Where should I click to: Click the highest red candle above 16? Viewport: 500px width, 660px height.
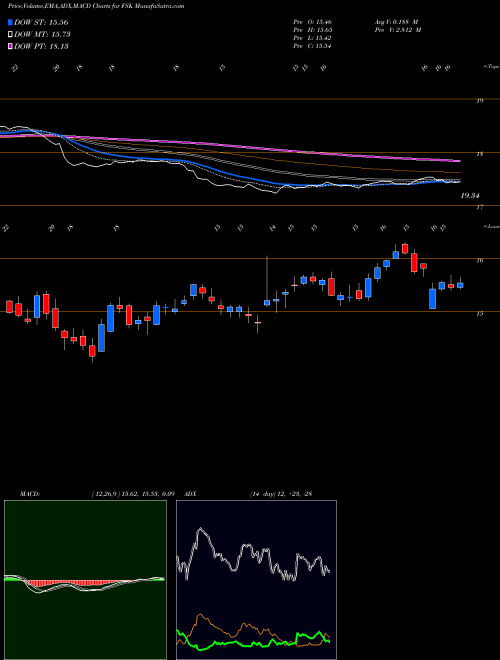[405, 248]
